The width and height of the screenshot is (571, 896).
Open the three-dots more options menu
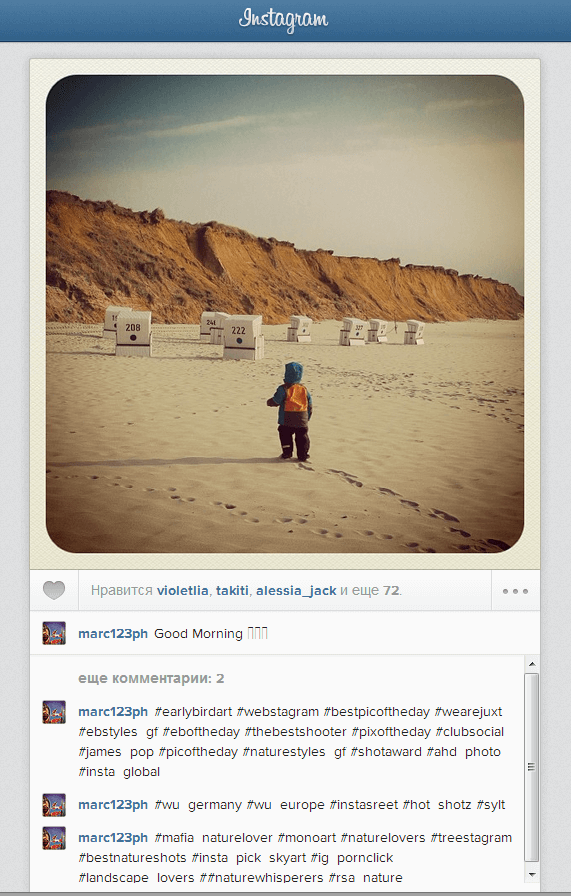pyautogui.click(x=515, y=591)
